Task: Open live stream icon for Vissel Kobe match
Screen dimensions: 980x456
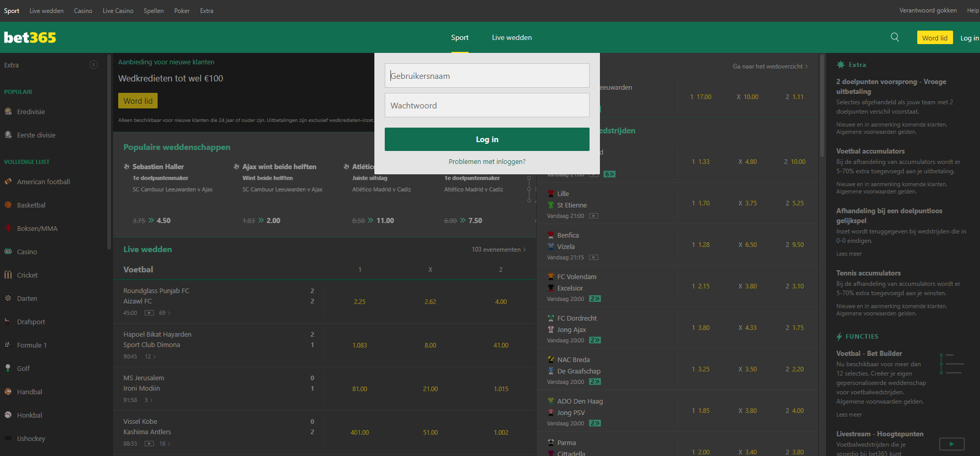Action: (149, 444)
